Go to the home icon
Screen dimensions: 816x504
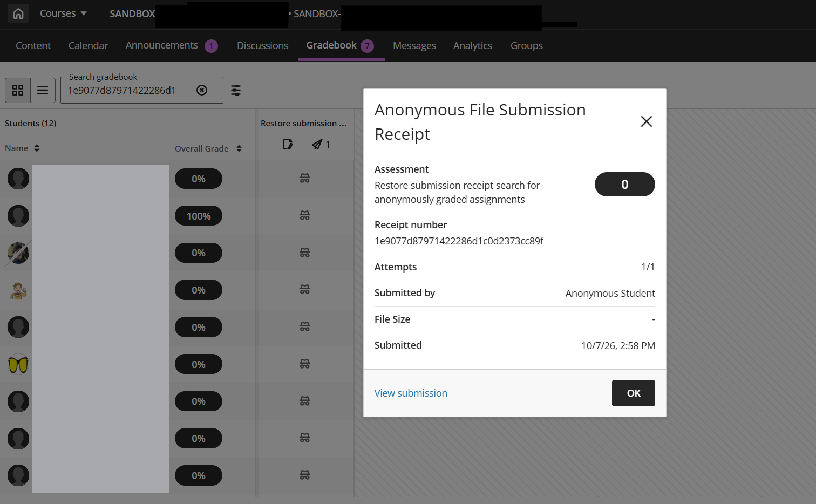(18, 13)
